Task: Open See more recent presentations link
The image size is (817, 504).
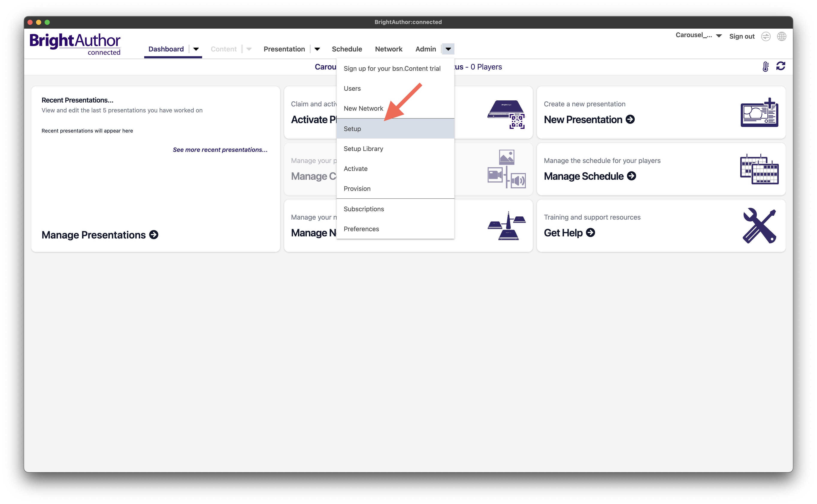Action: (x=220, y=150)
